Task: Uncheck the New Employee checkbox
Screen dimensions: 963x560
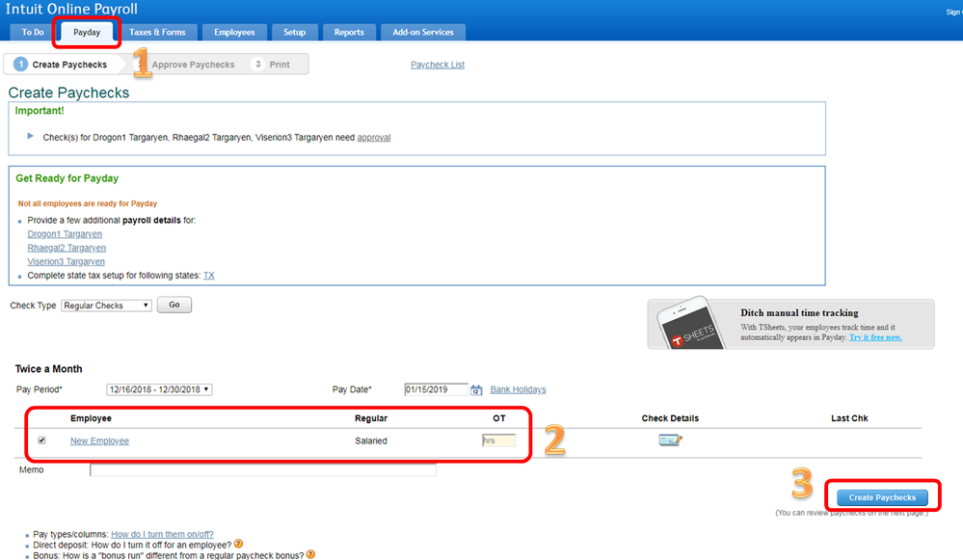Action: tap(41, 440)
